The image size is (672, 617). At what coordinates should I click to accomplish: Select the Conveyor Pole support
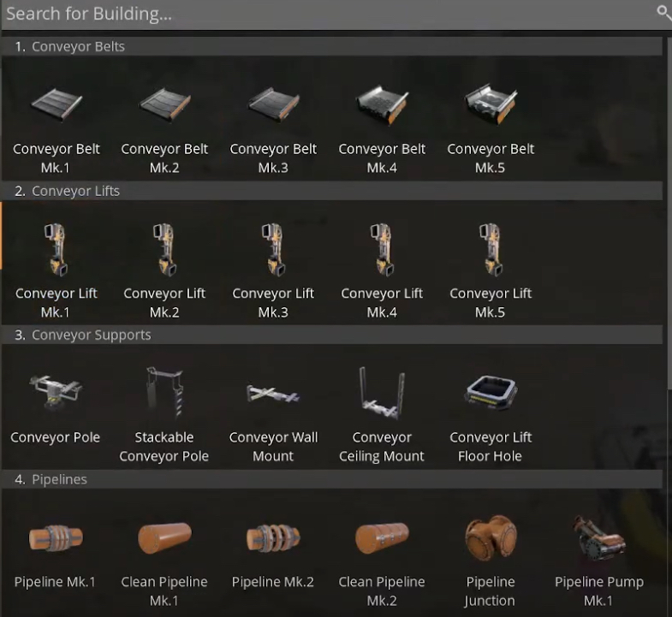[x=56, y=392]
